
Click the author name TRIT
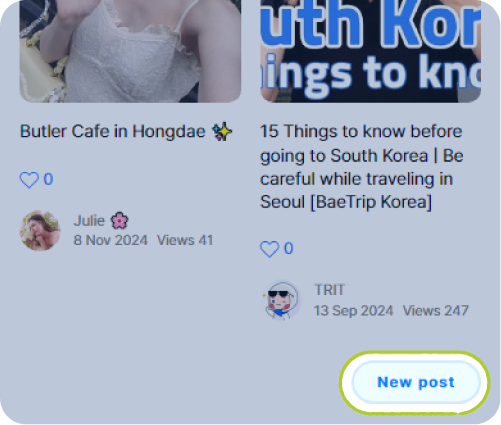329,290
